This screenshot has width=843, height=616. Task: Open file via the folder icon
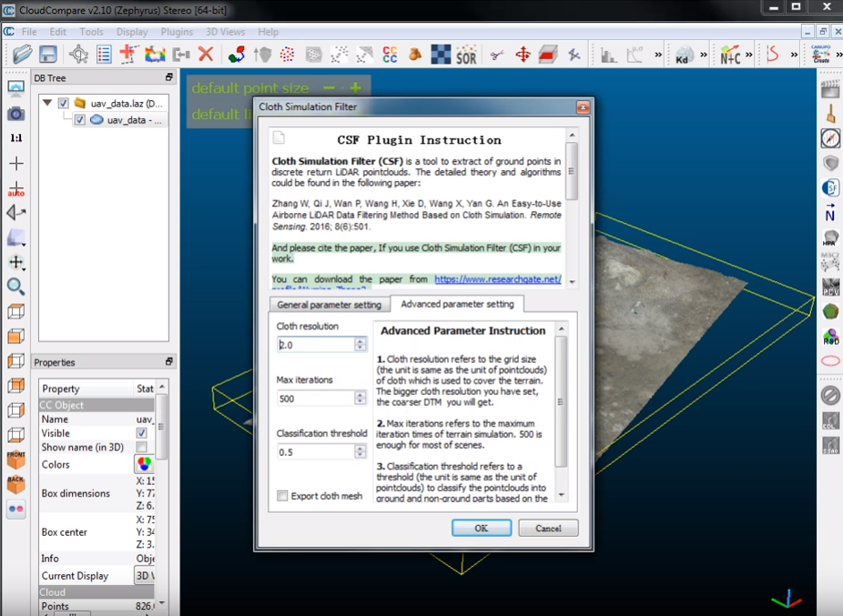(23, 55)
